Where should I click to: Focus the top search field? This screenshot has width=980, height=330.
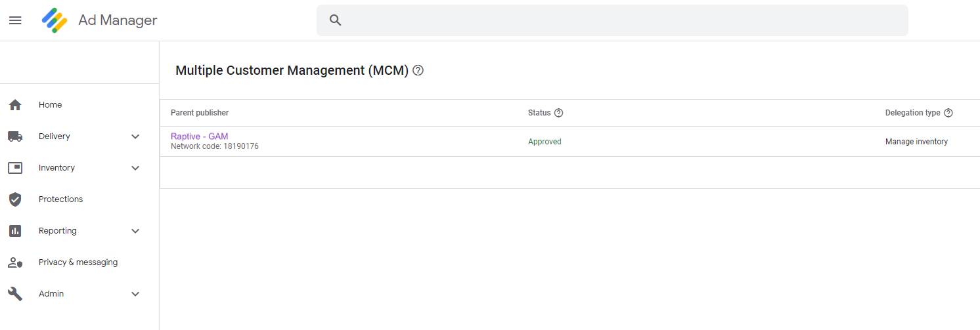coord(612,20)
